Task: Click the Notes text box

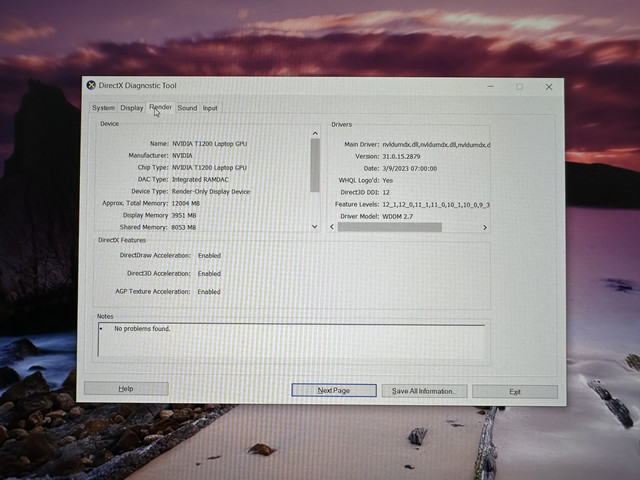Action: [x=291, y=341]
